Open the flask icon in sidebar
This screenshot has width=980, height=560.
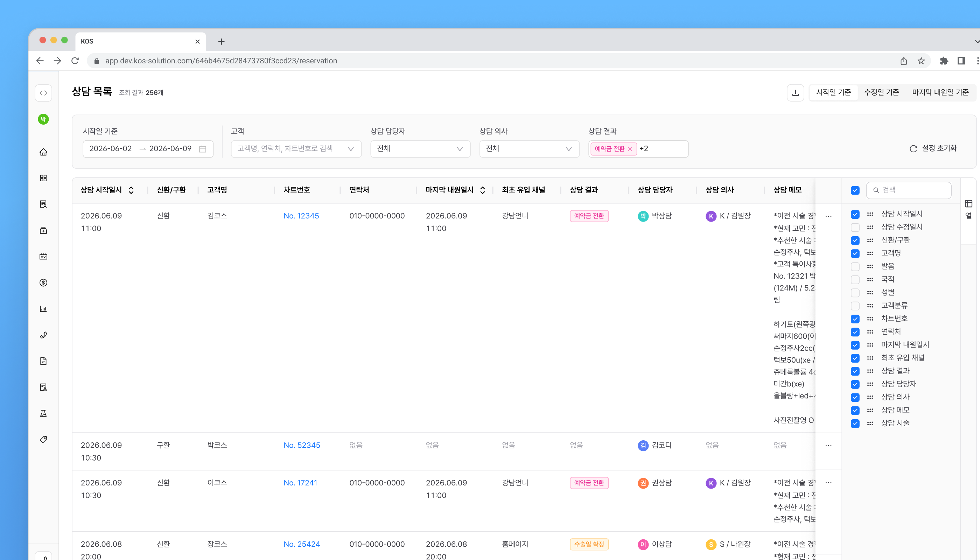tap(43, 413)
